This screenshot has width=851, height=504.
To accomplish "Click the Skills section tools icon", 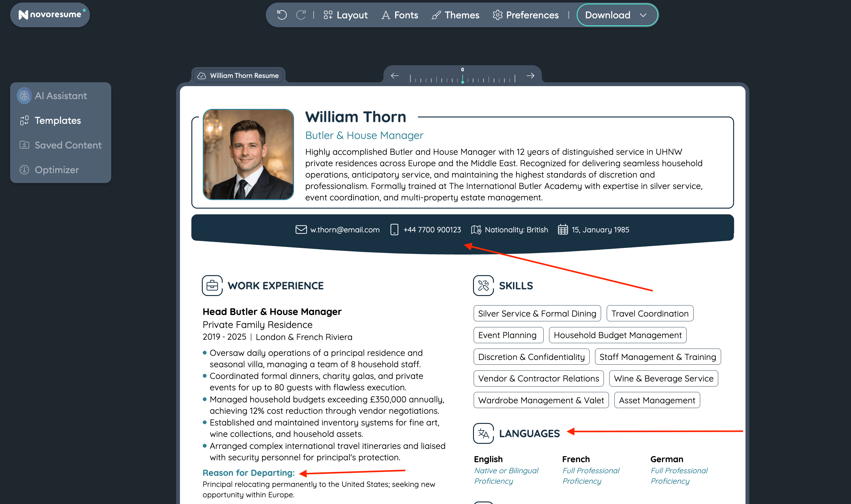I will pyautogui.click(x=483, y=286).
